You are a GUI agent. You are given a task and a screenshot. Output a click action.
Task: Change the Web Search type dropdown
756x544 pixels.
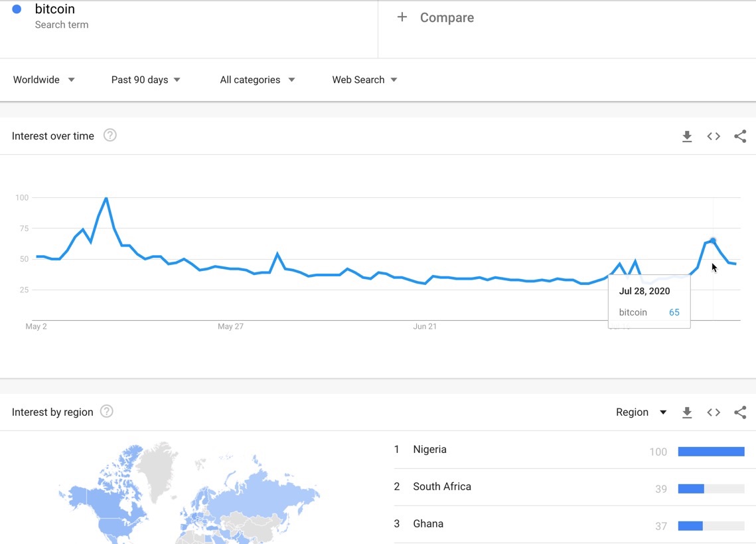click(364, 80)
